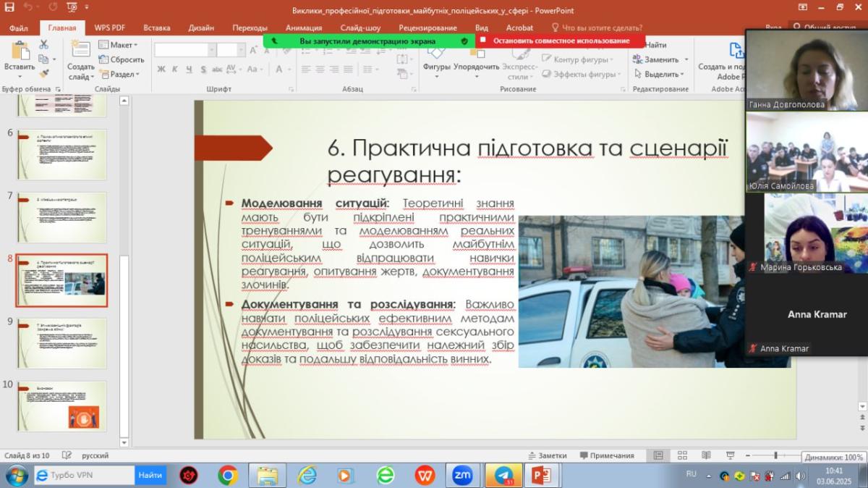Click the Заметки notes button
Viewport: 868px width, 488px height.
[547, 455]
